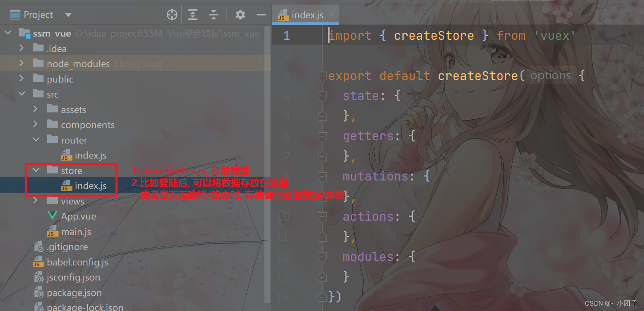Select the public folder icon
The image size is (644, 311).
(x=38, y=78)
